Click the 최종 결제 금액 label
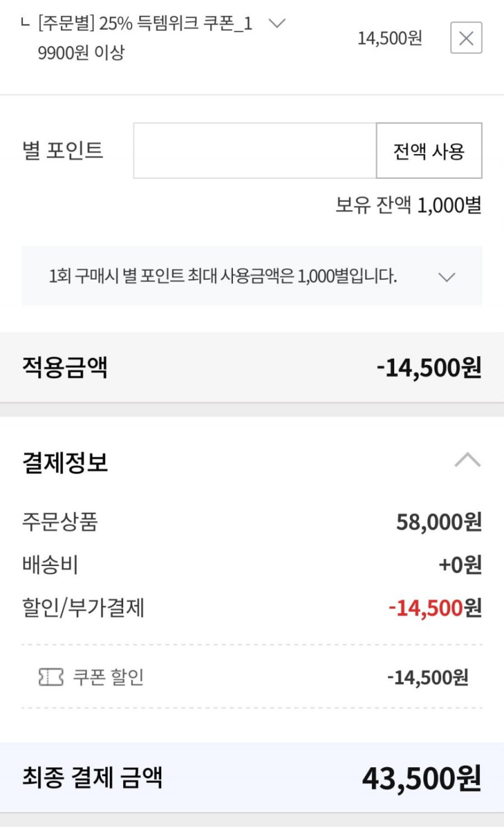This screenshot has width=504, height=830. point(92,777)
